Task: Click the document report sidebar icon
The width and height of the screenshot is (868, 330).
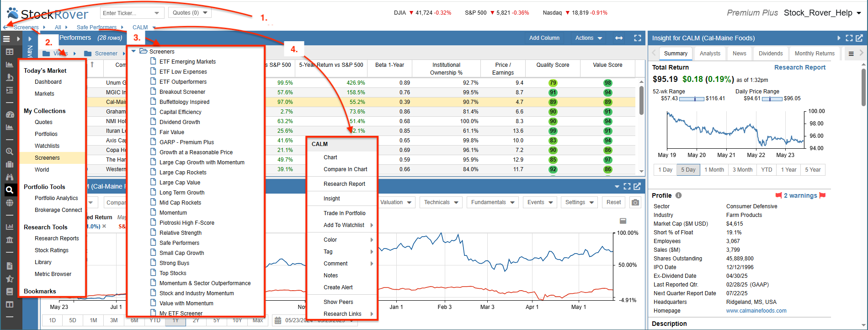Action: [9, 266]
